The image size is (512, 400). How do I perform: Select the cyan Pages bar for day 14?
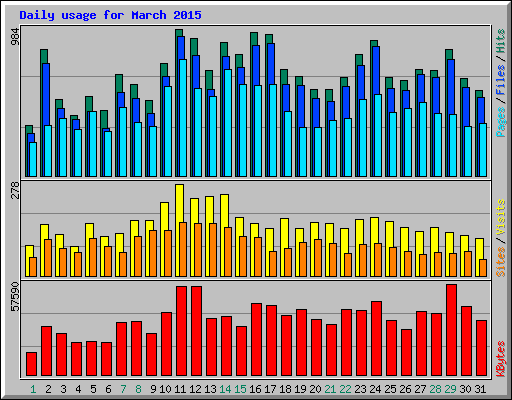pyautogui.click(x=228, y=123)
